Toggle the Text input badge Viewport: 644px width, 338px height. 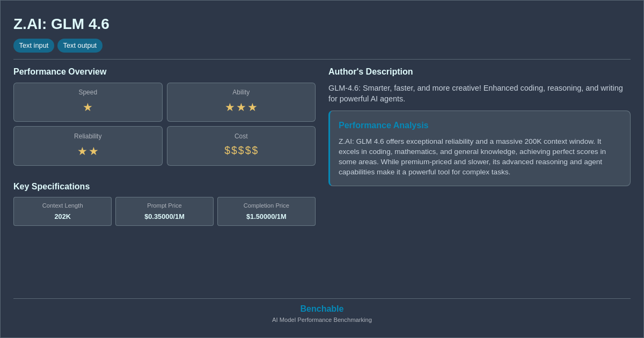click(x=34, y=46)
